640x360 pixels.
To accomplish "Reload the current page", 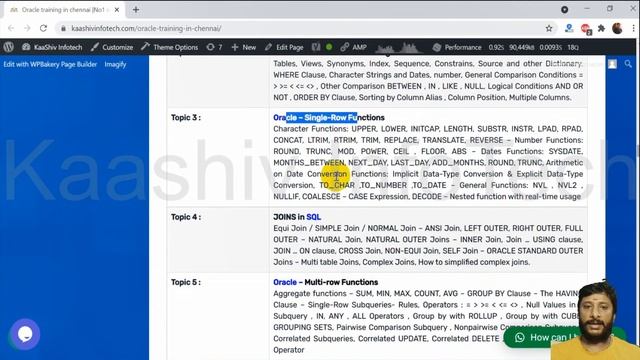I will click(43, 28).
